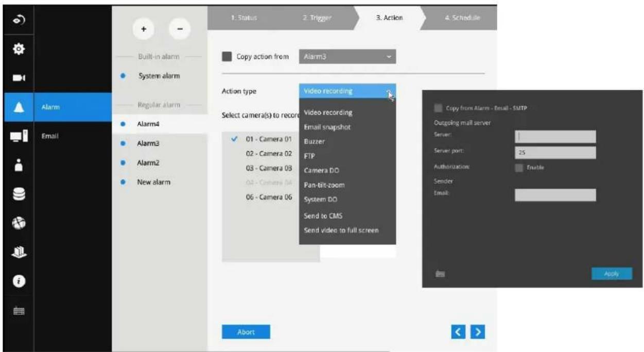
Task: Toggle the 01 - Camera 01 checkmark
Action: point(235,139)
